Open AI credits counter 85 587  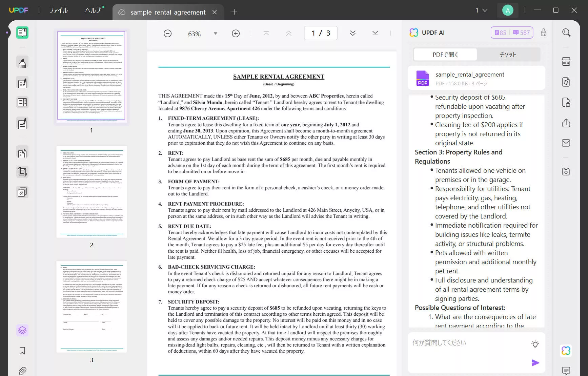click(512, 33)
